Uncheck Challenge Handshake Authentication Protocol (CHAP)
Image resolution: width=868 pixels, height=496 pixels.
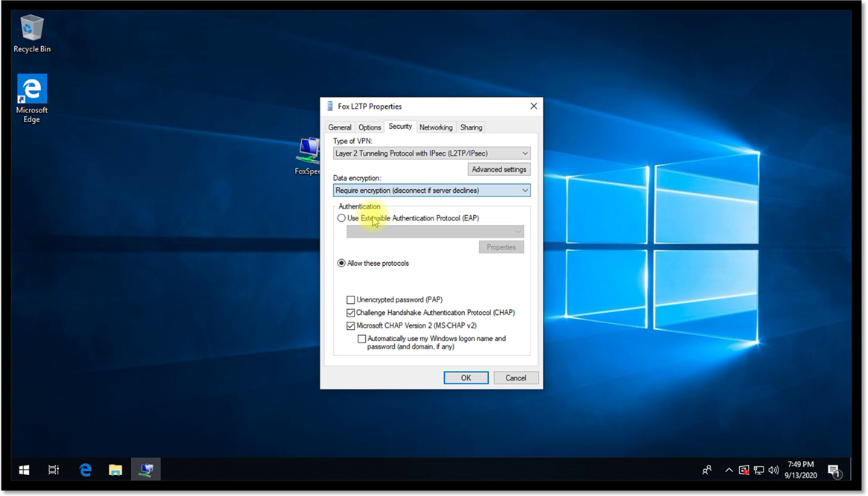(351, 313)
